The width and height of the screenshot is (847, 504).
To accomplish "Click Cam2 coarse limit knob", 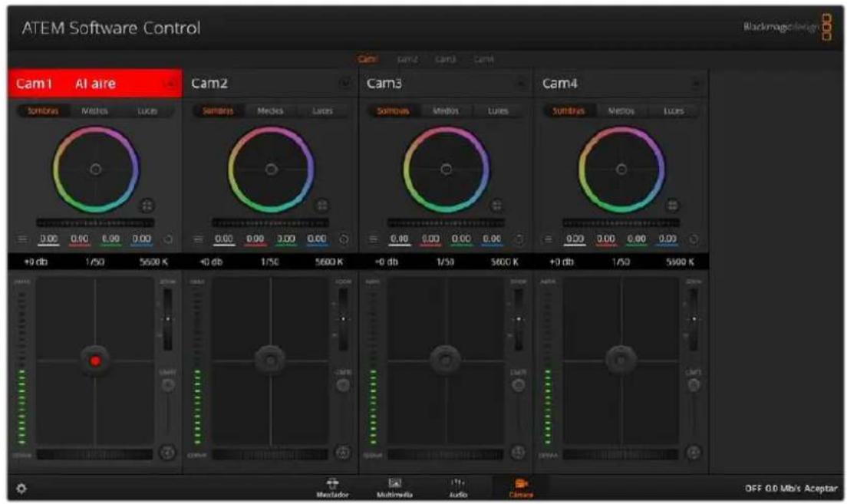I will coord(343,385).
